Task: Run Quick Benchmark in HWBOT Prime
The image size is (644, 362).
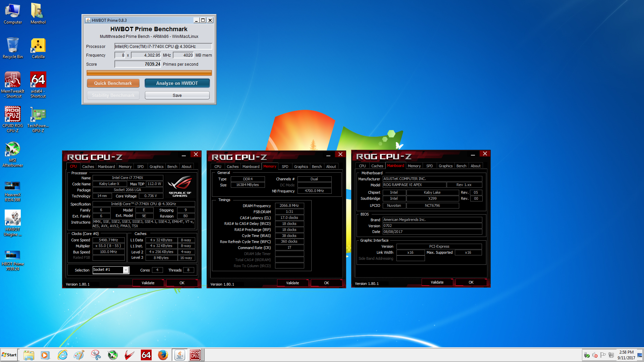Action: tap(113, 83)
